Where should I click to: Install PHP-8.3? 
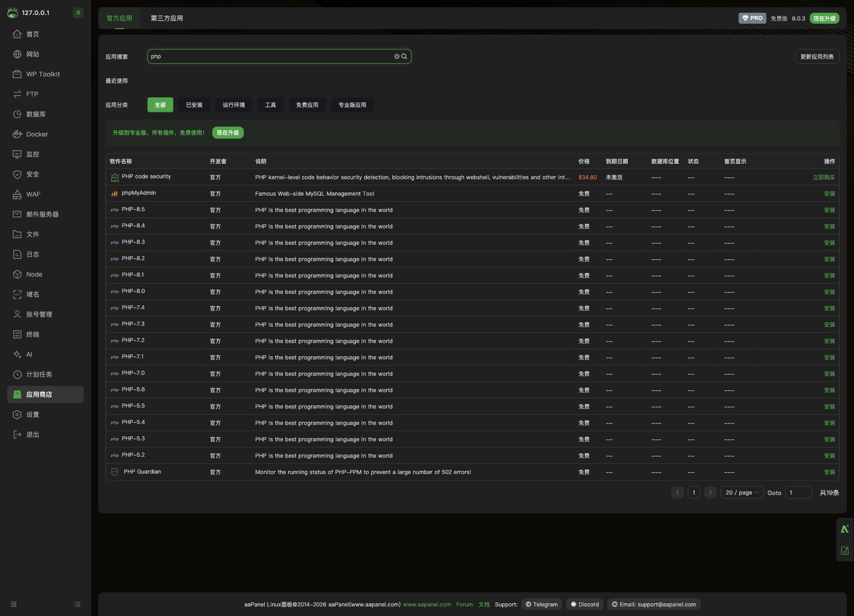(x=829, y=243)
